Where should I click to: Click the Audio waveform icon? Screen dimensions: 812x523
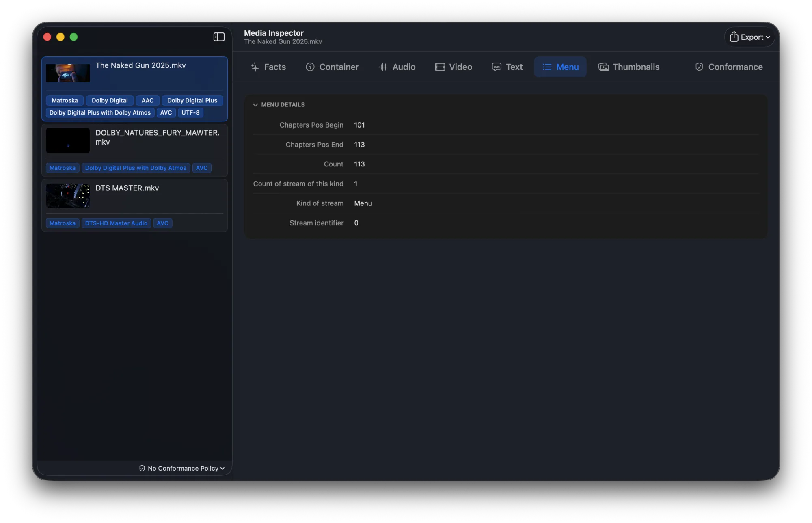[x=383, y=67]
